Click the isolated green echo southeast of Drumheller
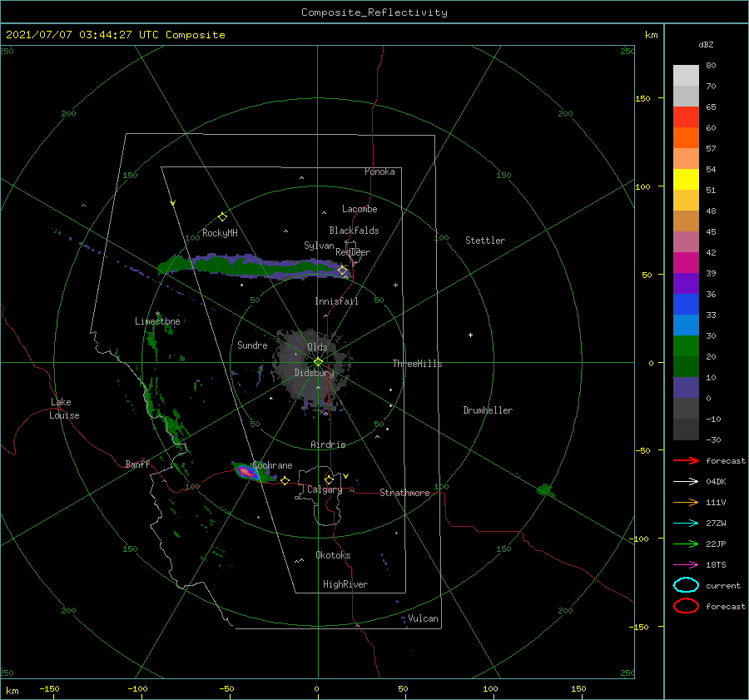749x700 pixels. [x=545, y=490]
